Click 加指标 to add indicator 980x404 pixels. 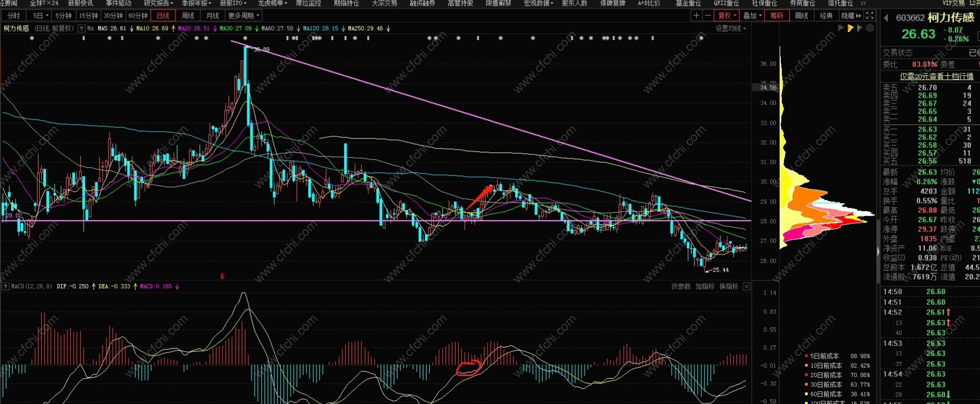(x=705, y=287)
